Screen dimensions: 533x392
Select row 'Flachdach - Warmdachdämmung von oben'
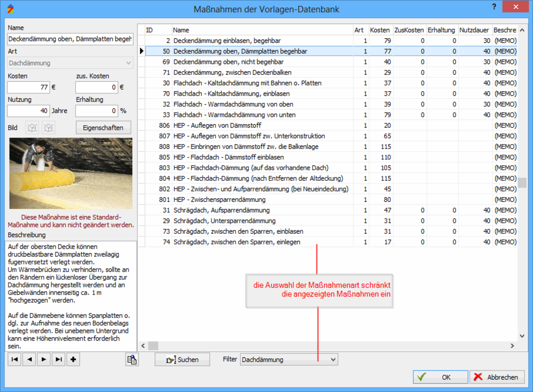pos(332,104)
